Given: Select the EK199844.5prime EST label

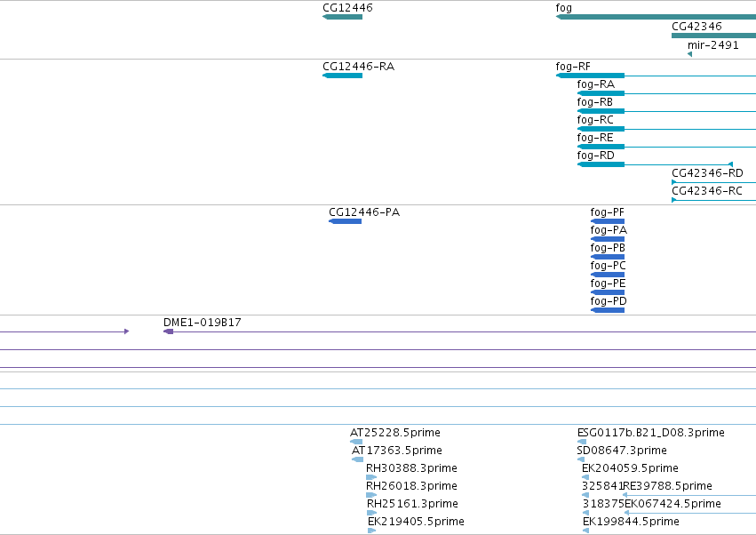Looking at the screenshot, I should point(631,522).
